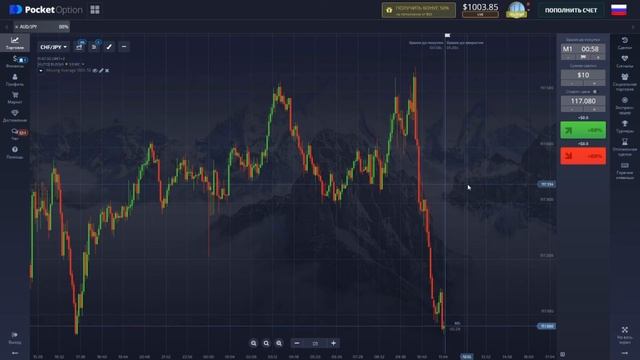This screenshot has width=640, height=360.
Task: Click the $10 trade amount field
Action: click(x=583, y=75)
